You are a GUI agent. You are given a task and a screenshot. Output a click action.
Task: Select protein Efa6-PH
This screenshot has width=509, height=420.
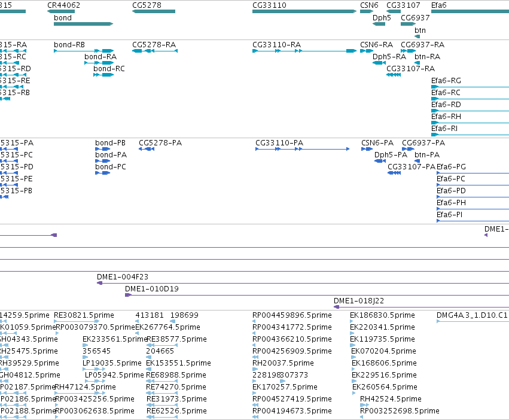click(x=473, y=209)
